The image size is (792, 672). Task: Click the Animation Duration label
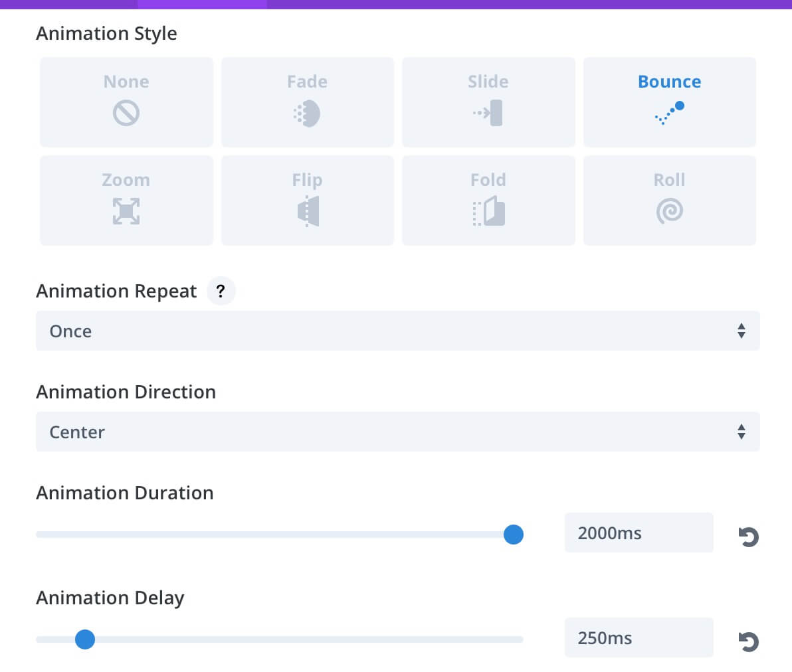[125, 493]
